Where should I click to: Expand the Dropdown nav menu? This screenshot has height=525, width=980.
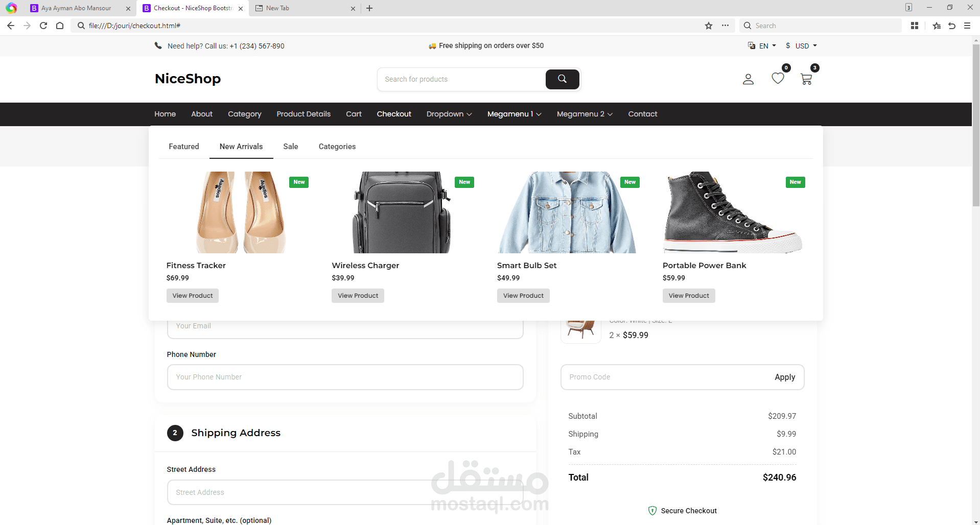(449, 114)
